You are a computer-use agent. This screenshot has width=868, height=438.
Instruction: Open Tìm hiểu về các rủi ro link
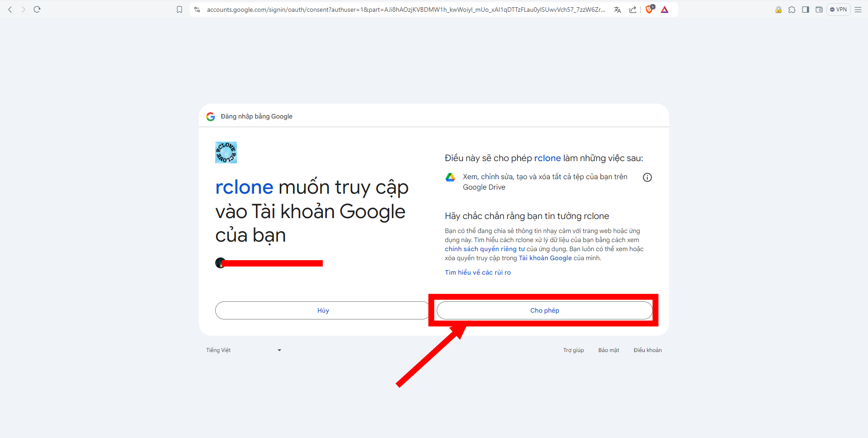tap(478, 272)
